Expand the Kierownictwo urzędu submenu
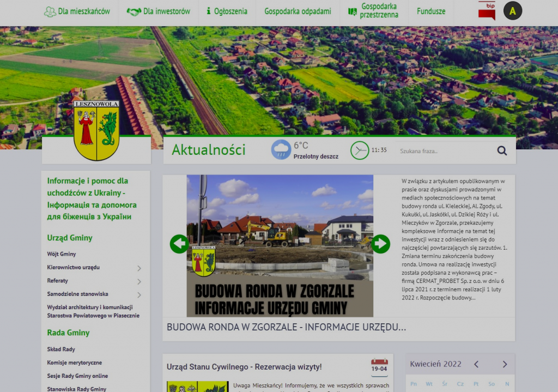This screenshot has height=392, width=558. [x=139, y=268]
